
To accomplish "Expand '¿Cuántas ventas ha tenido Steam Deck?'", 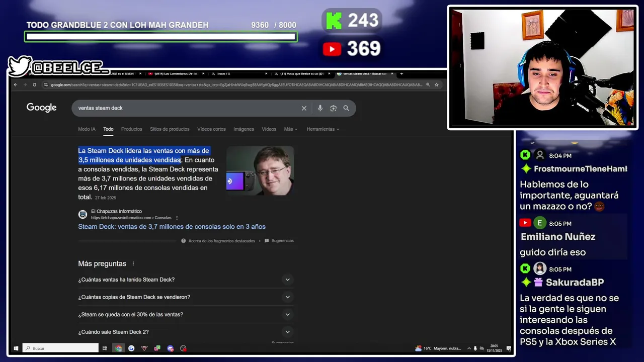I will (x=186, y=280).
